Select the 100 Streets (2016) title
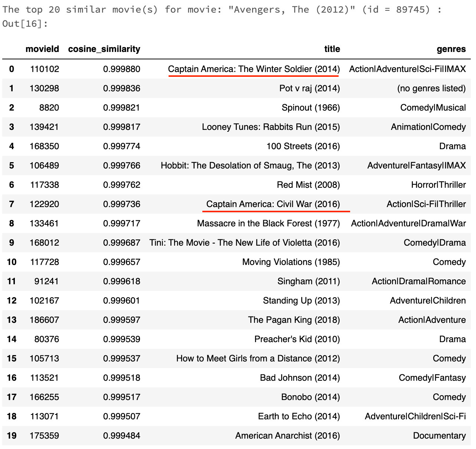Viewport: 476px width, 449px height. [303, 146]
